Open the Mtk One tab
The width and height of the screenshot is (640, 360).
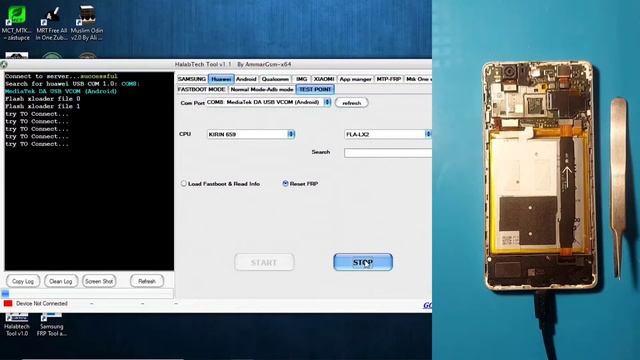418,79
